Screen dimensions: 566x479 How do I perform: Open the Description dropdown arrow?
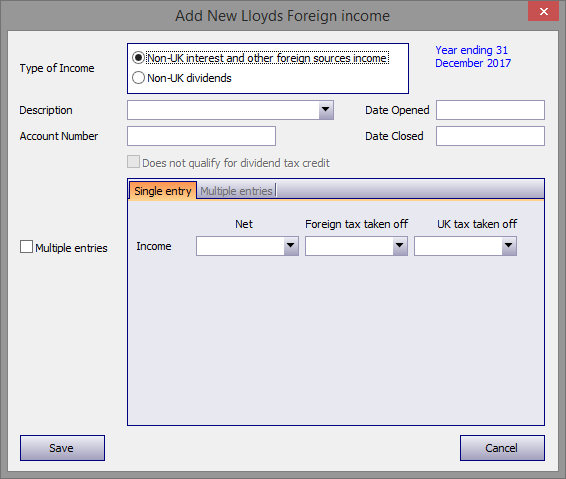point(326,110)
